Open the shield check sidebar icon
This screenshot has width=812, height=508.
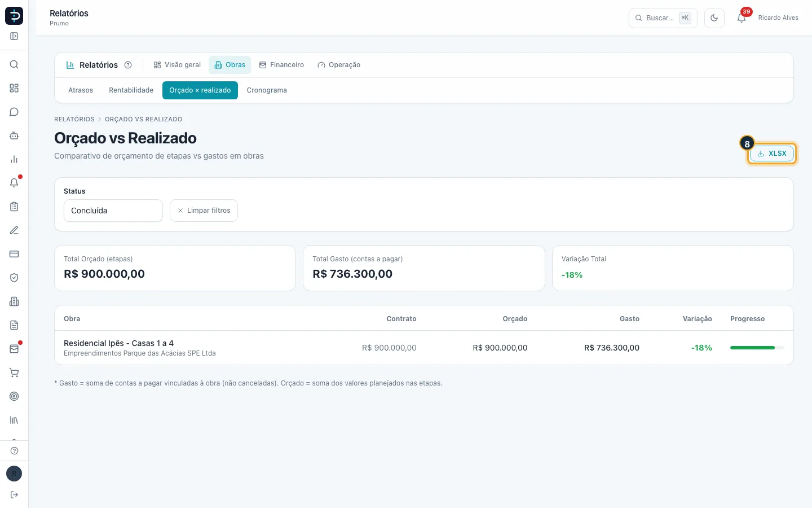click(14, 278)
